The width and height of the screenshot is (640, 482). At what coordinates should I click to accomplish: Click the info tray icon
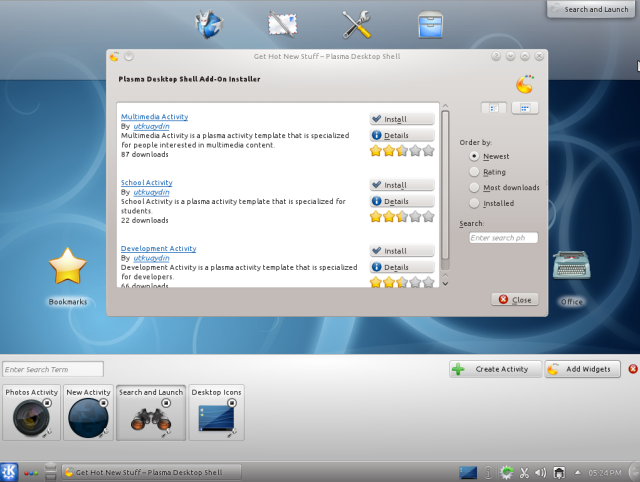tap(489, 473)
